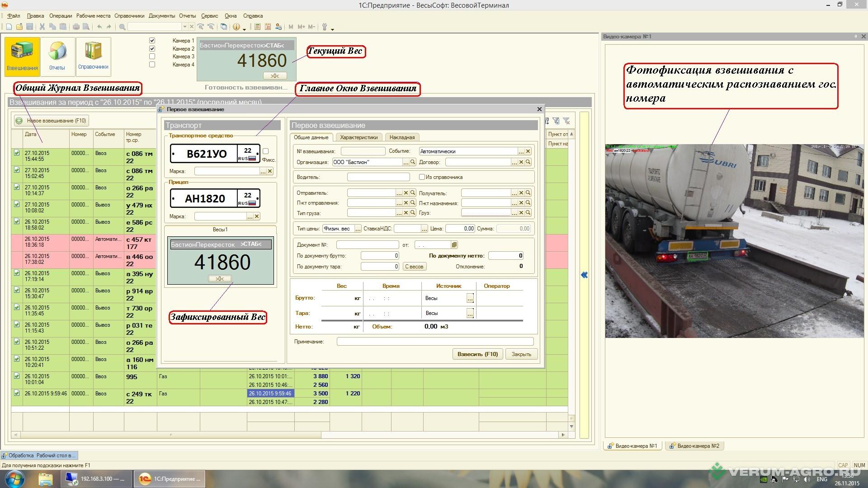Open selection list for Тип цены field
This screenshot has height=488, width=868.
[x=358, y=229]
